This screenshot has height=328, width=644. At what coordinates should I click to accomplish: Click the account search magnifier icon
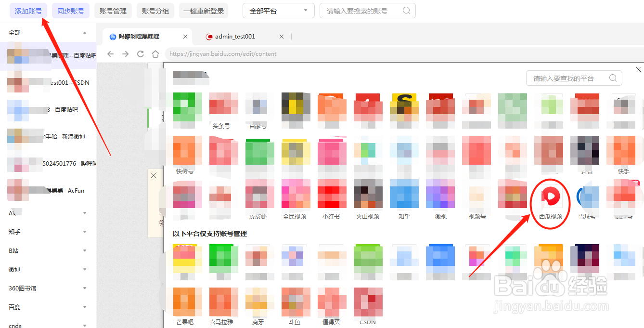click(407, 11)
